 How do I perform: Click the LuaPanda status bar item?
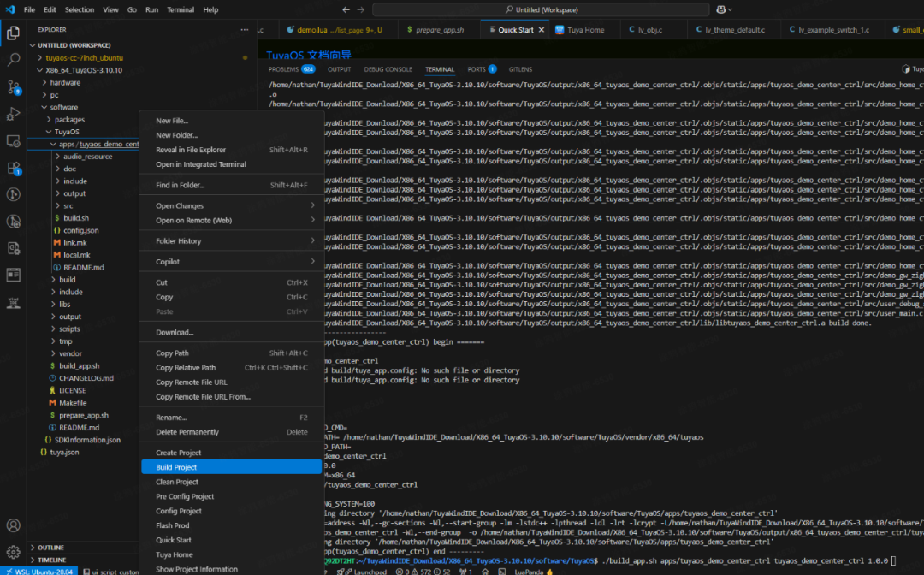click(533, 571)
